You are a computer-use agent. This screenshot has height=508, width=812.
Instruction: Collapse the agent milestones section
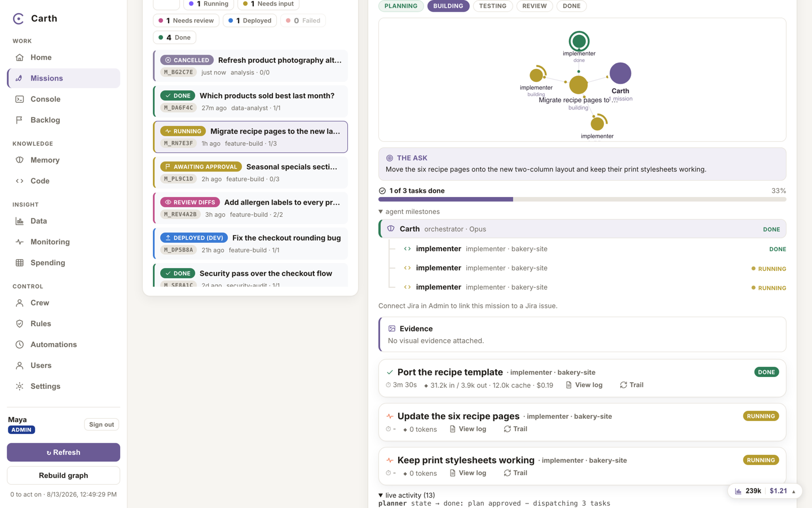tap(409, 212)
